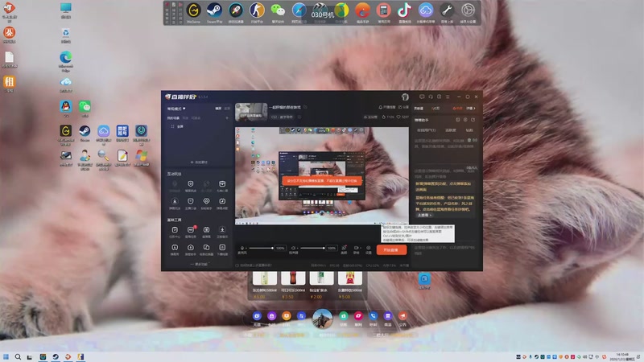Screen dimensions: 644x362
Task: Click the microphone 100% value field
Action: tap(280, 248)
